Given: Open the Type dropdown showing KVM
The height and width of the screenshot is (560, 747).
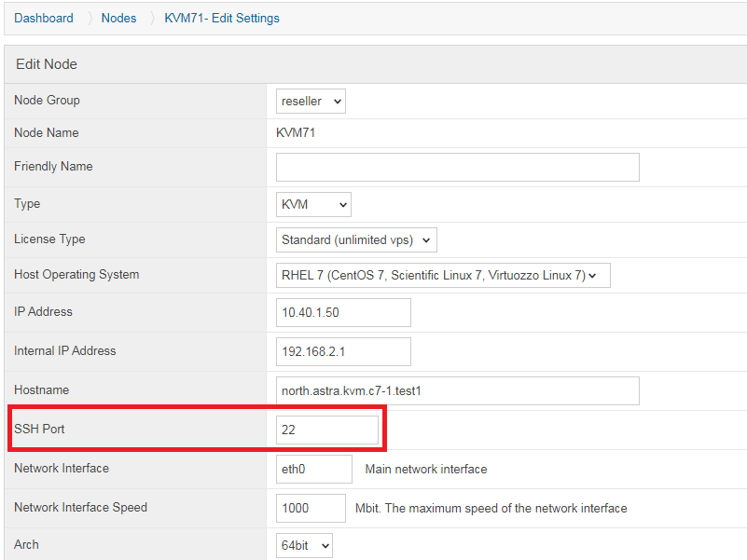Looking at the screenshot, I should coord(312,203).
